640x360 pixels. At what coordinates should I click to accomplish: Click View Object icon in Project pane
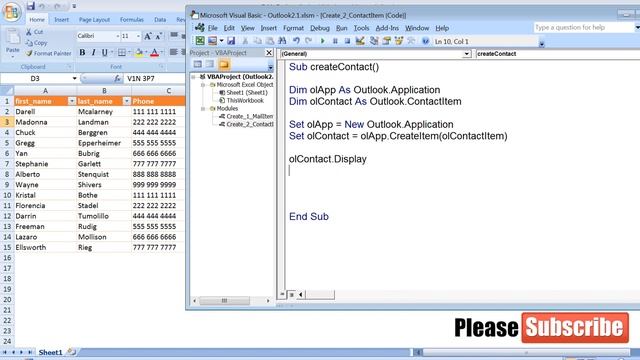210,64
